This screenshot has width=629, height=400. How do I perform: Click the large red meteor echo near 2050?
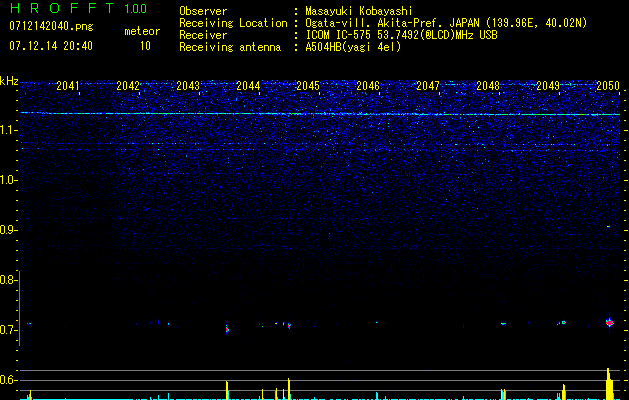pyautogui.click(x=610, y=322)
